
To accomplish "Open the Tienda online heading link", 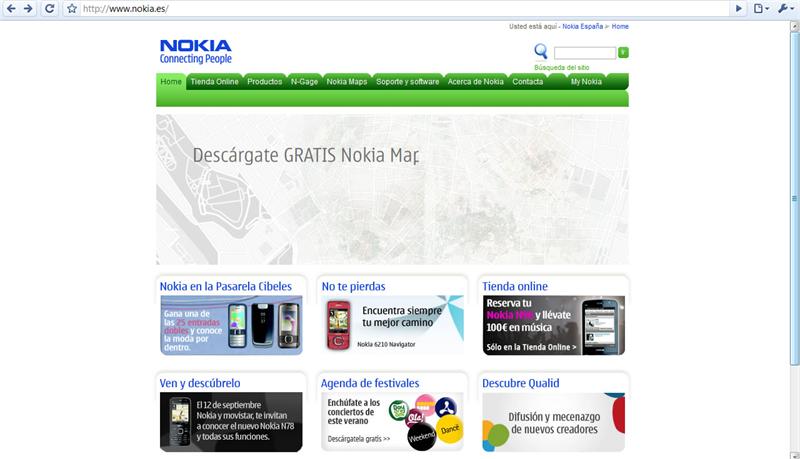I will point(515,287).
